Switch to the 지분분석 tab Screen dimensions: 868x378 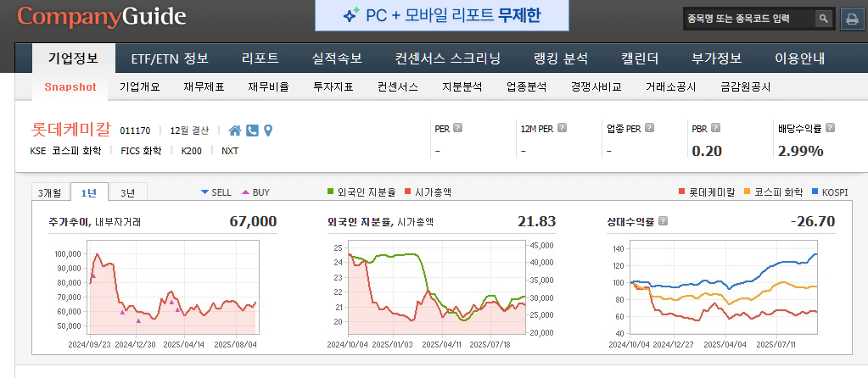click(x=462, y=87)
